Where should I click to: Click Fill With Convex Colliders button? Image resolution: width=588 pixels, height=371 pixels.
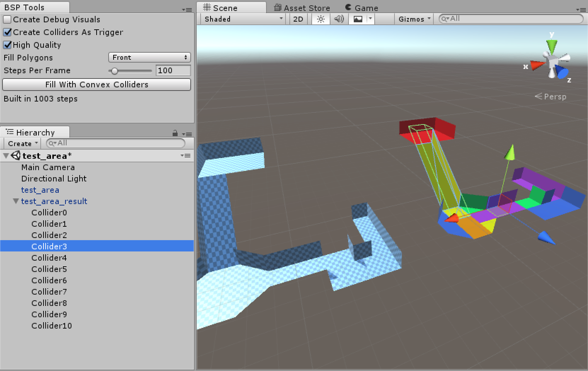click(x=97, y=85)
